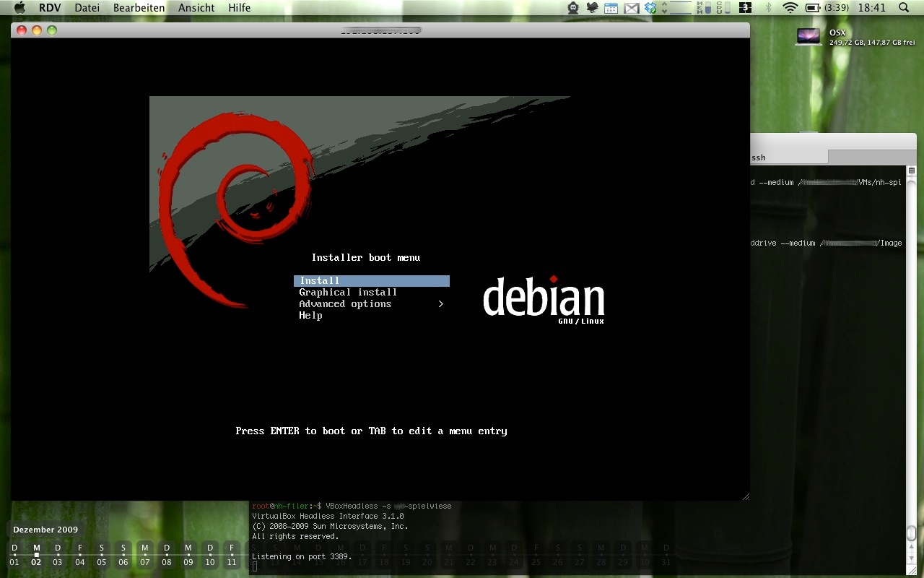Viewport: 924px width, 578px height.
Task: Click the OSX drive desktop icon
Action: 808,36
